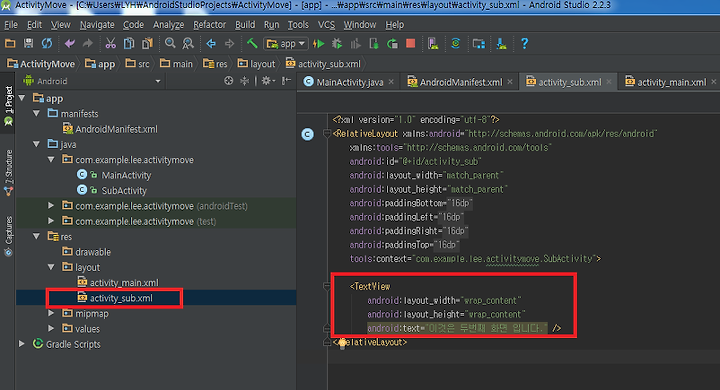Click the Stop red square icon

tap(411, 44)
